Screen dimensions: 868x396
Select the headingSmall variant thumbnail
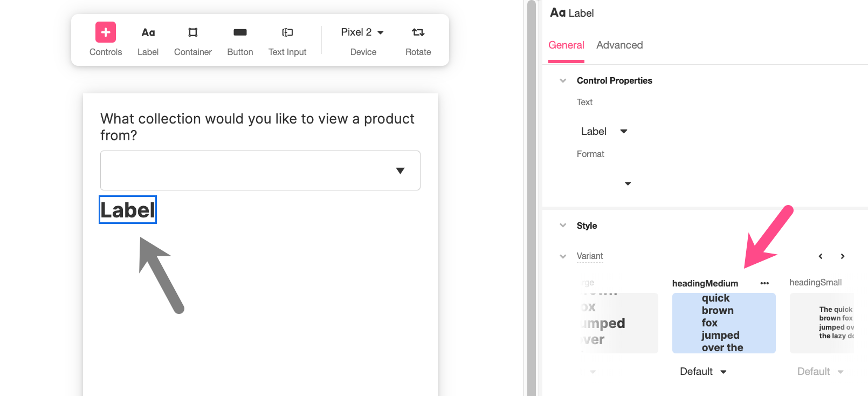coord(822,323)
